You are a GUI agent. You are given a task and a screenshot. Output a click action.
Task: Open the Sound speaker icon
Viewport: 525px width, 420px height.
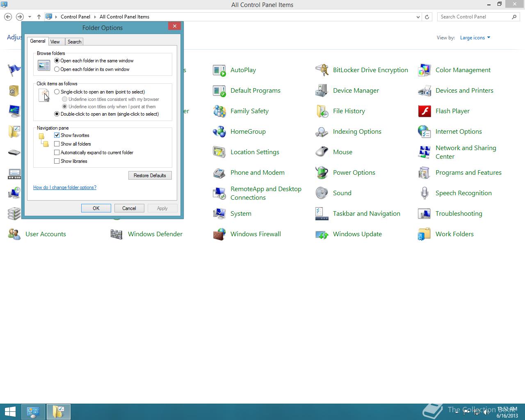pos(322,193)
